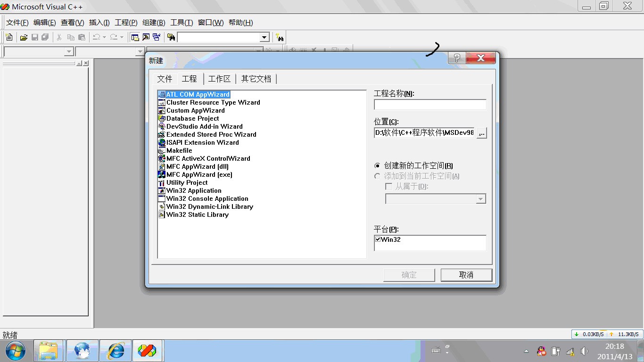644x362 pixels.
Task: Click the 工程名称 input field
Action: pyautogui.click(x=430, y=105)
